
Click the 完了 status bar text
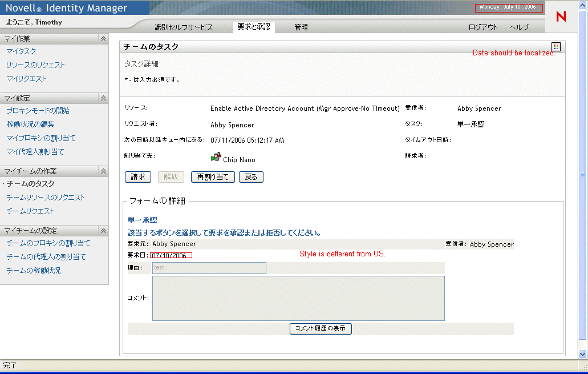click(x=10, y=365)
